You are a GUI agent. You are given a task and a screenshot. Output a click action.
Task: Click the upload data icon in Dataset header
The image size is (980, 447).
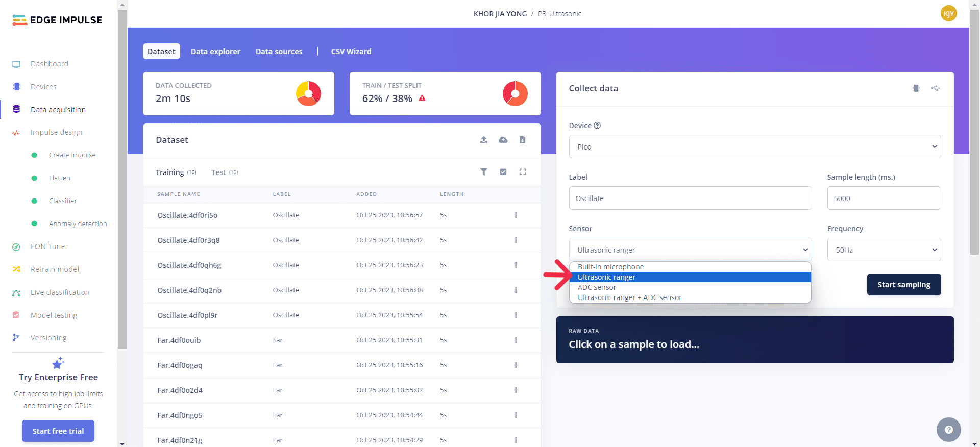coord(483,140)
